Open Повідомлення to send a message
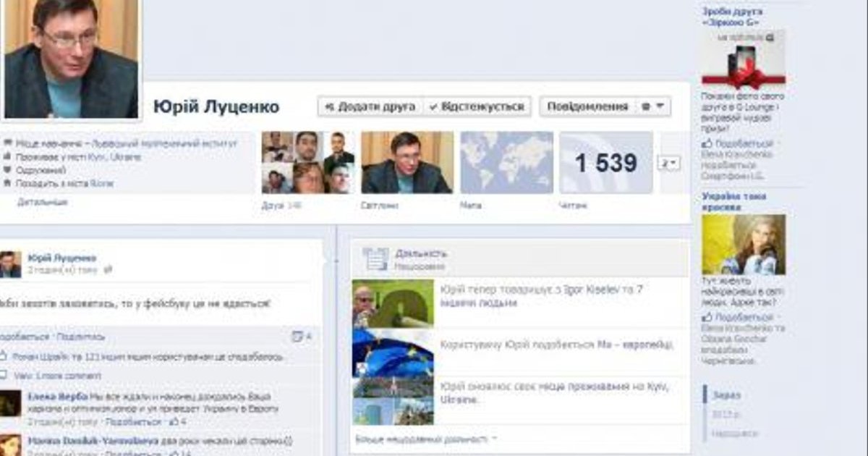 [x=587, y=106]
